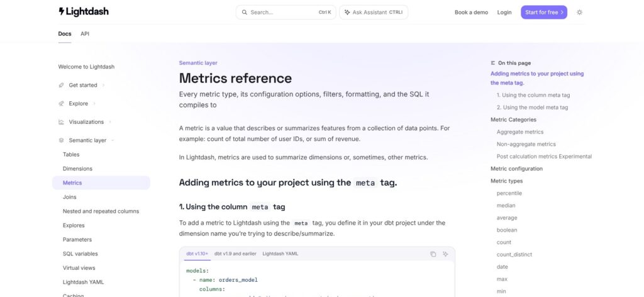Open the Lightdash YAML sidebar page

pos(84,282)
